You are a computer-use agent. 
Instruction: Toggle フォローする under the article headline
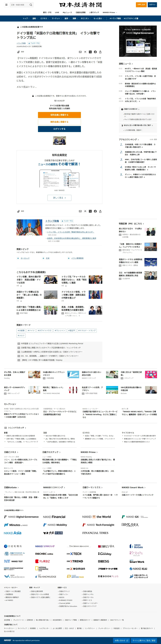click(x=34, y=43)
